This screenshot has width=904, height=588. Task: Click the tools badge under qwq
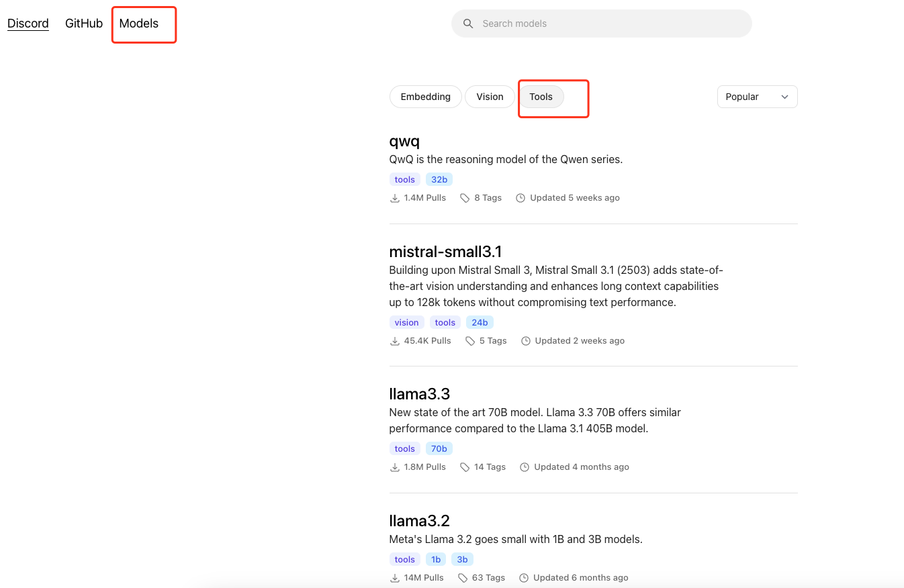(405, 179)
